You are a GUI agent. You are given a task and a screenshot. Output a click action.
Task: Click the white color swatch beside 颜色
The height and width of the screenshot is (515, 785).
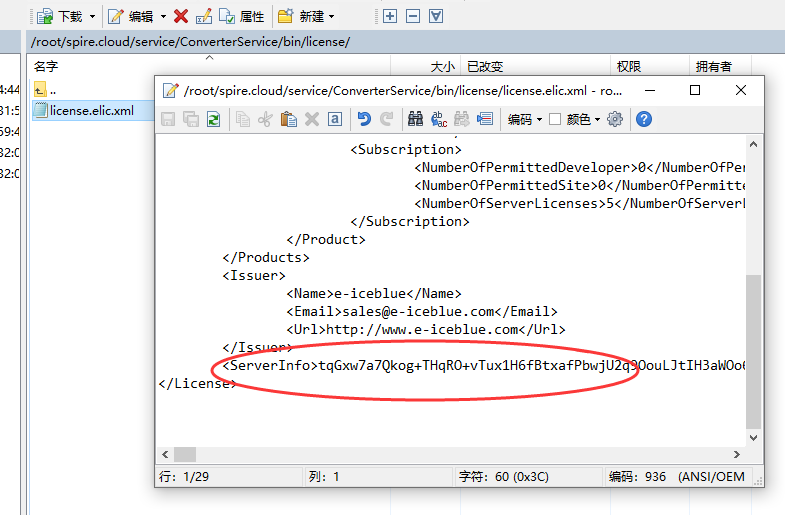click(555, 119)
